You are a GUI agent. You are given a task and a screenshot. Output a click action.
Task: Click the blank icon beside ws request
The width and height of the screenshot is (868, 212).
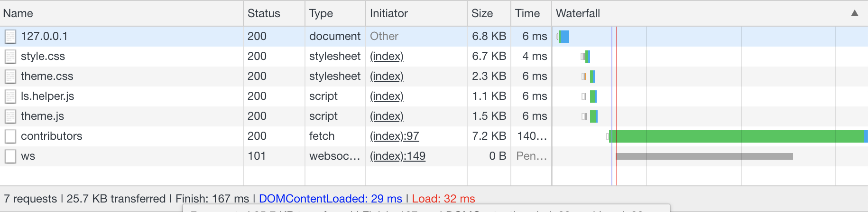coord(10,156)
